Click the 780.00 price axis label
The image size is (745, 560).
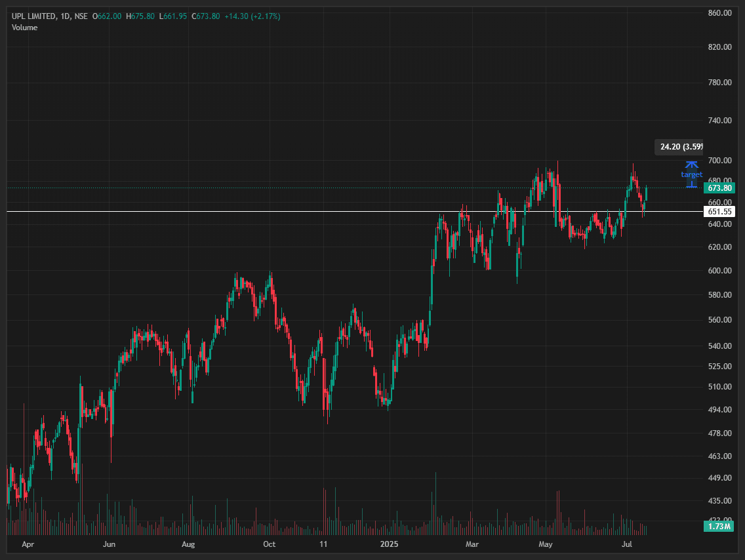pos(720,82)
